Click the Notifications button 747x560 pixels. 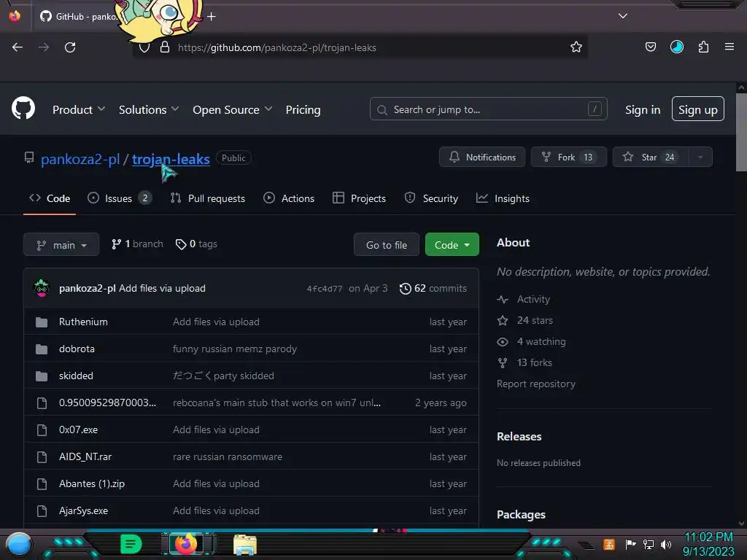click(x=482, y=157)
